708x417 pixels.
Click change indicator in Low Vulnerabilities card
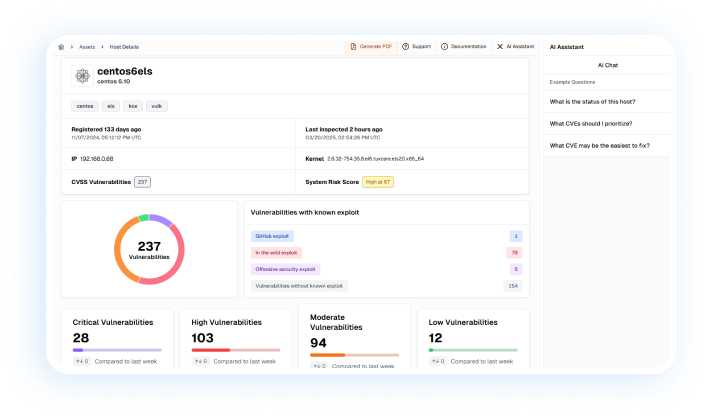coord(438,361)
